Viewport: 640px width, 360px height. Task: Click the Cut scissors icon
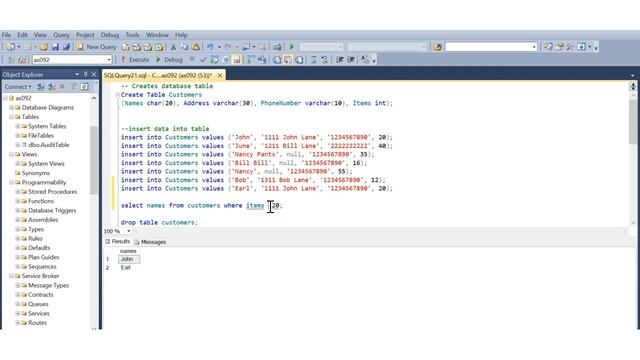coord(173,47)
